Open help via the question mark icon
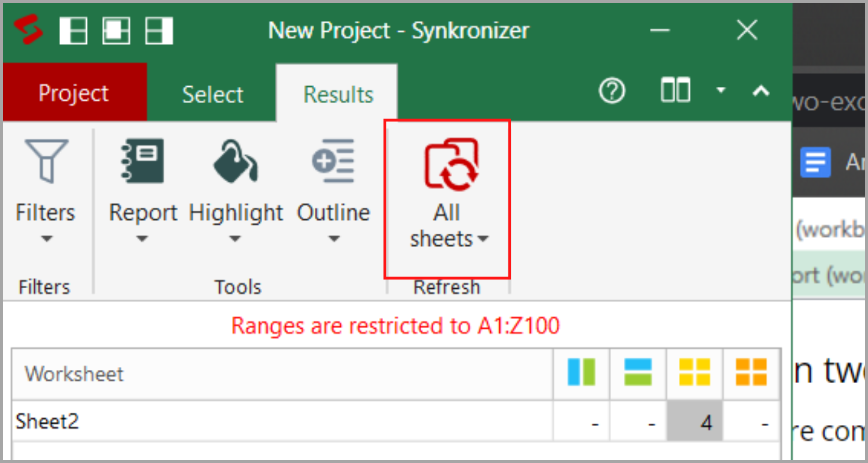The height and width of the screenshot is (463, 868). (x=612, y=91)
